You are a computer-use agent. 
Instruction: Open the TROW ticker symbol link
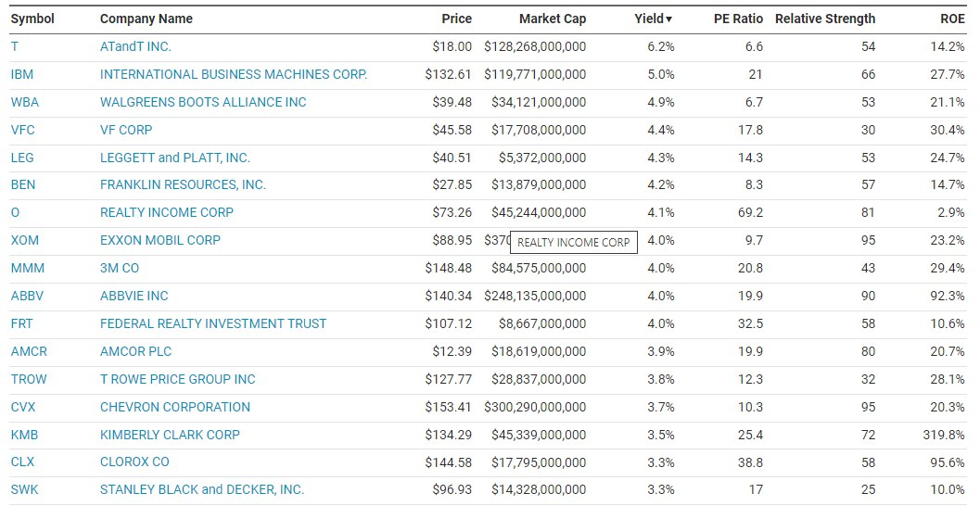pos(29,379)
